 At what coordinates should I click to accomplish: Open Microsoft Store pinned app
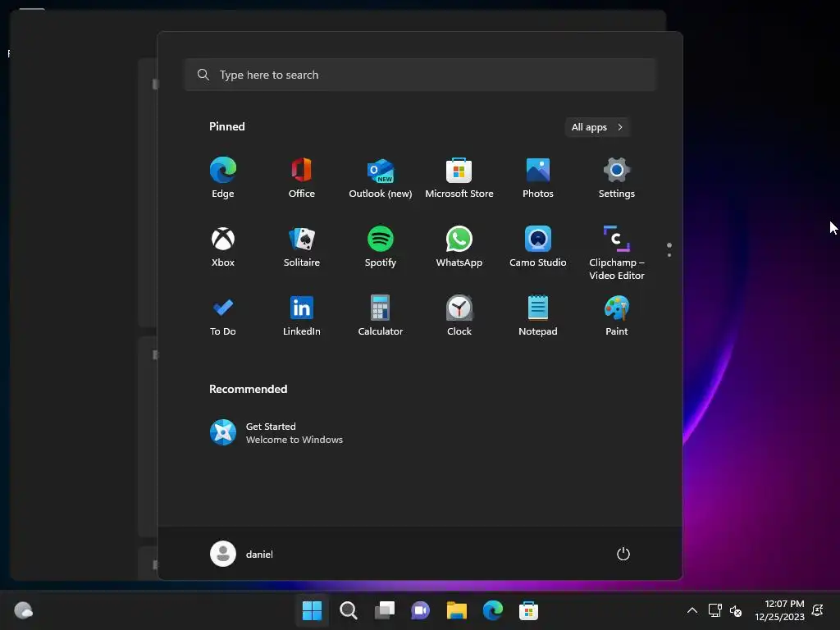tap(459, 178)
